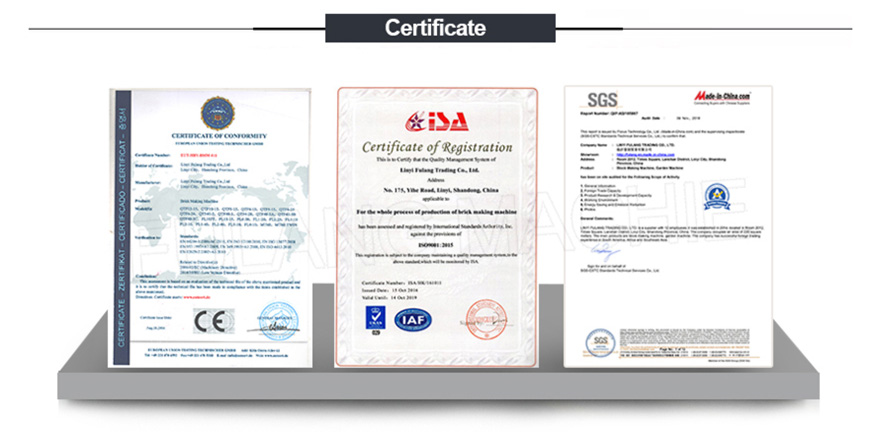Click the CE mark logo
This screenshot has height=432, width=880.
pos(214,321)
